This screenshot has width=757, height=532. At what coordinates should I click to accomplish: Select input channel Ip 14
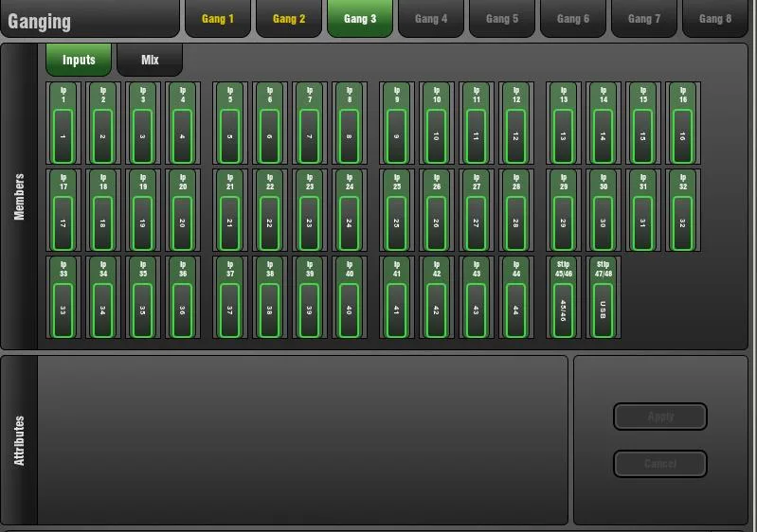(x=603, y=123)
